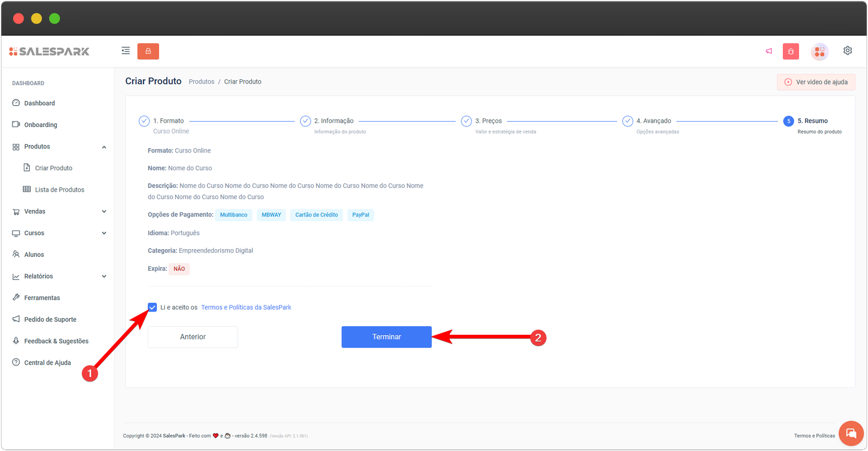868x451 pixels.
Task: Click the orange lock icon button
Action: point(148,51)
